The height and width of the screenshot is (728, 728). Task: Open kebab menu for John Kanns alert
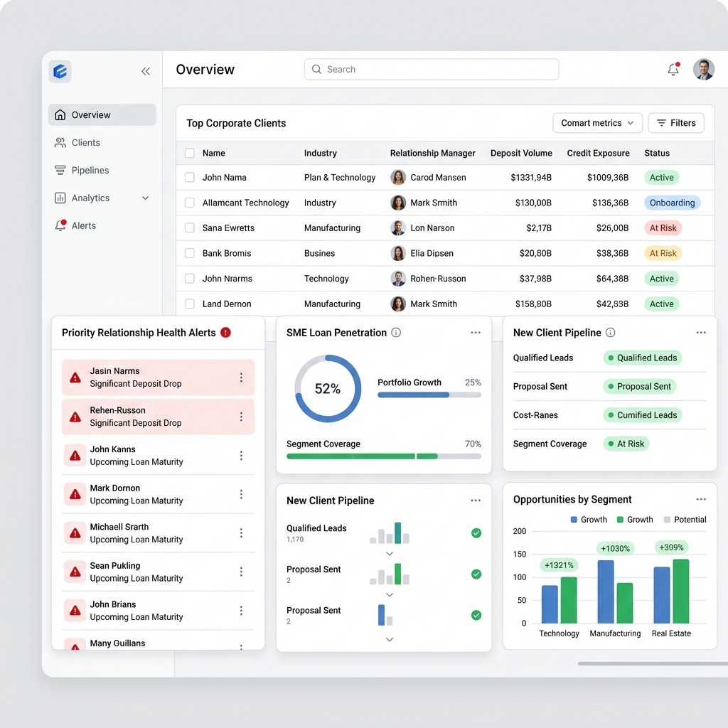click(241, 456)
